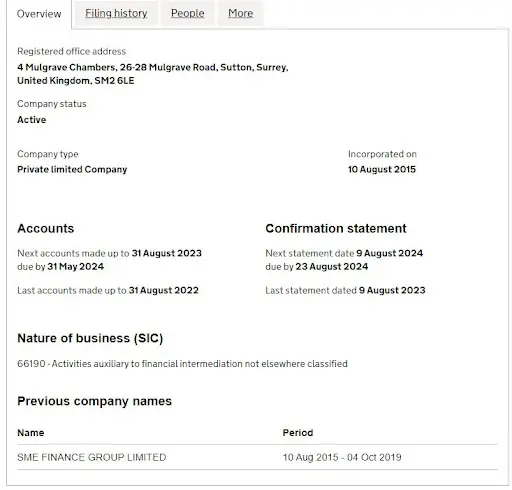Switch to the People tab

point(188,13)
